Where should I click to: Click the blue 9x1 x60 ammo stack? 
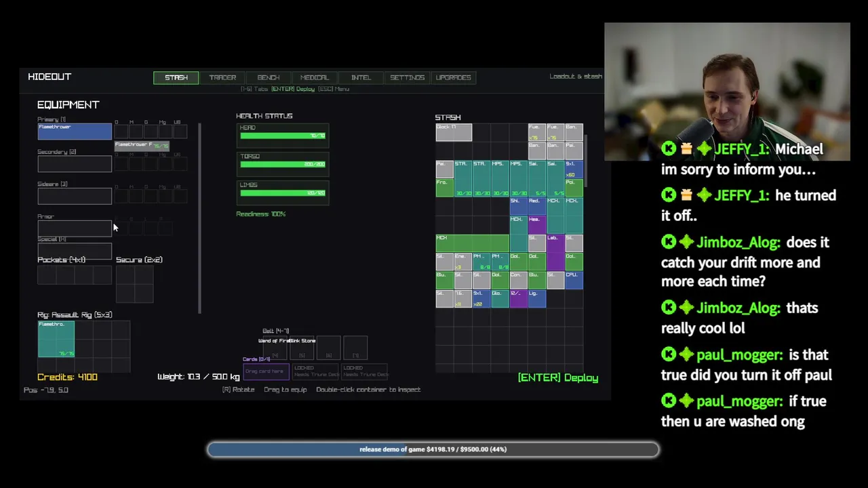574,169
